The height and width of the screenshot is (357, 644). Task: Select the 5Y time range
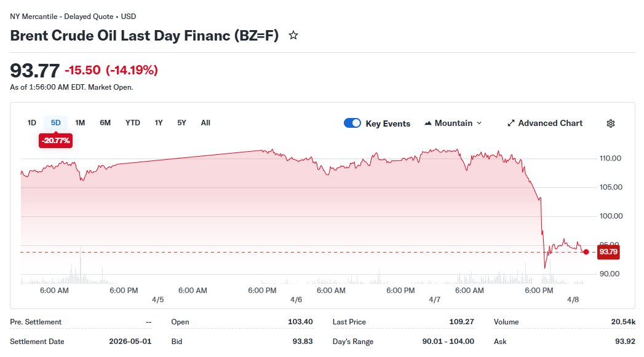click(x=181, y=123)
